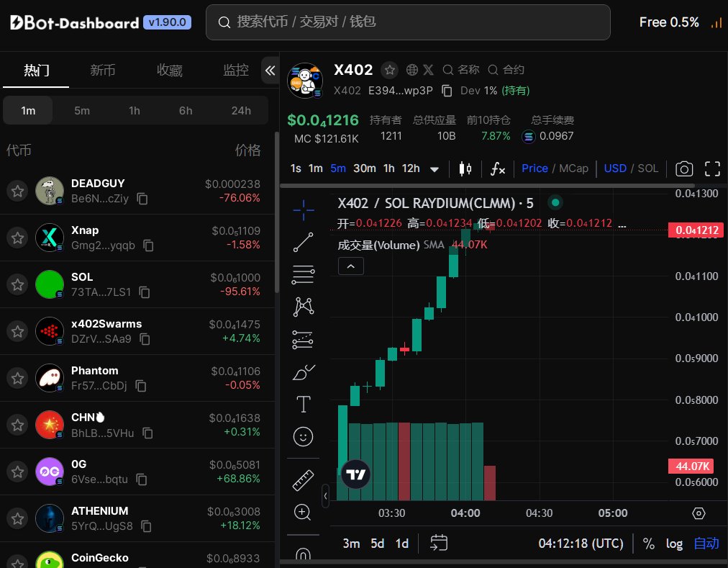728x568 pixels.
Task: Select the XABCD pattern tool
Action: pyautogui.click(x=303, y=307)
